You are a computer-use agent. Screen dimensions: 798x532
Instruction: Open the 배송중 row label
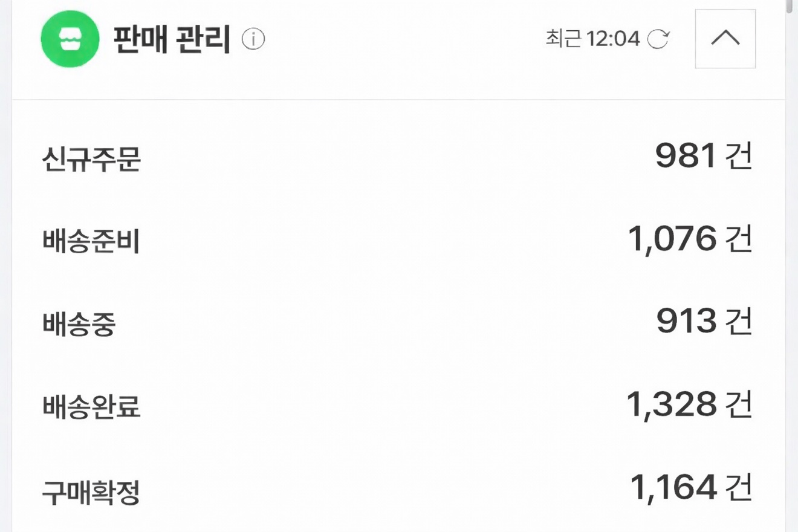(79, 325)
